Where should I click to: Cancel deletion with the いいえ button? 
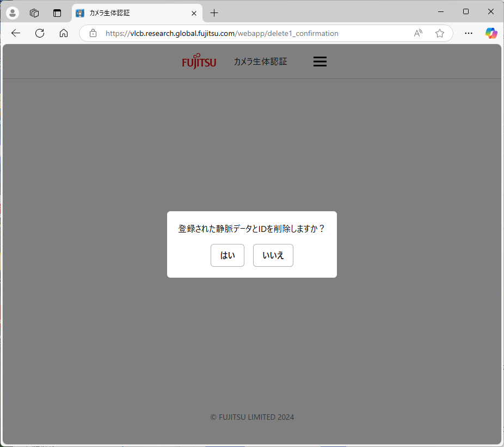pos(273,255)
